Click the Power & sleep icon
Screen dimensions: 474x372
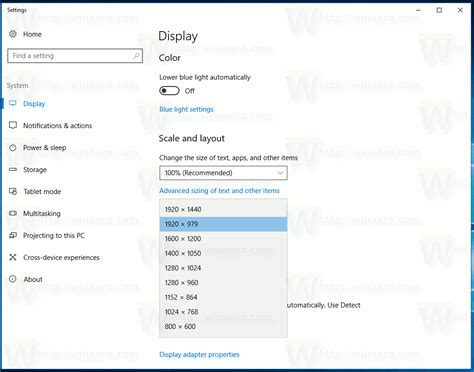(x=13, y=147)
